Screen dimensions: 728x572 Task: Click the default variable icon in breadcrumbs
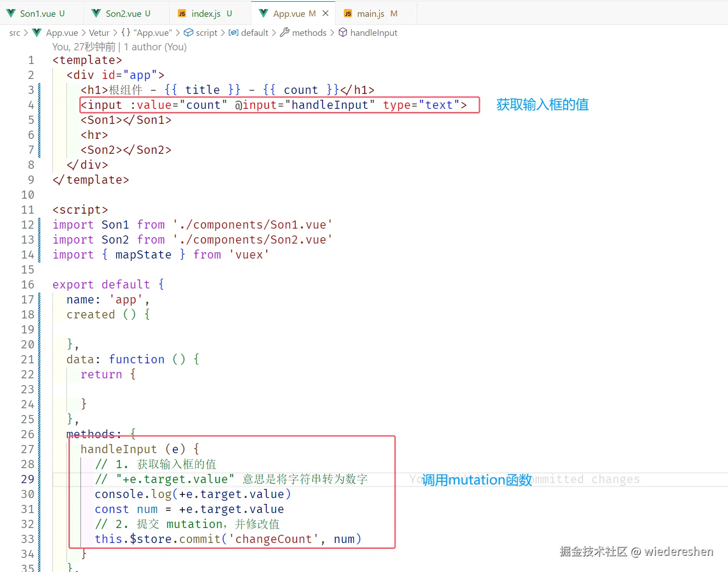click(234, 33)
